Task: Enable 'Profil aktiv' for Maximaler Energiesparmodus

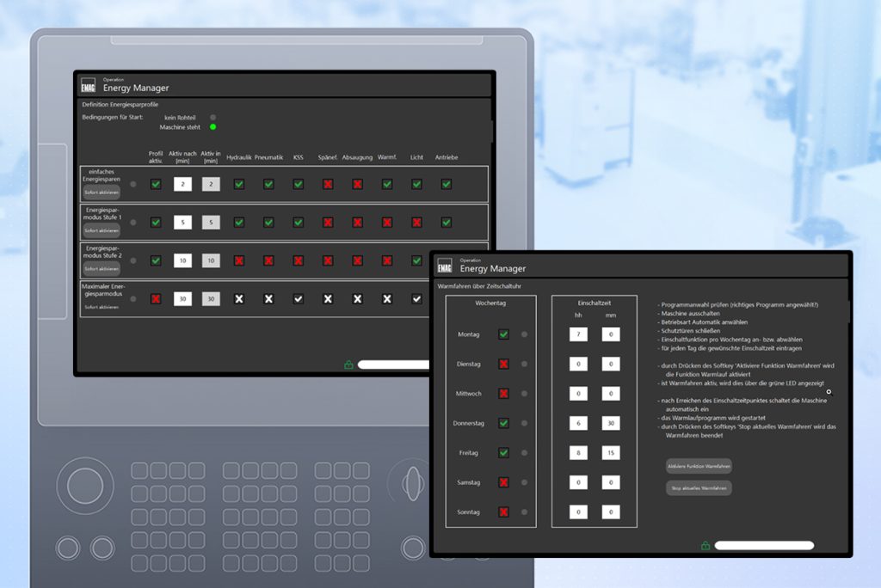Action: point(156,298)
